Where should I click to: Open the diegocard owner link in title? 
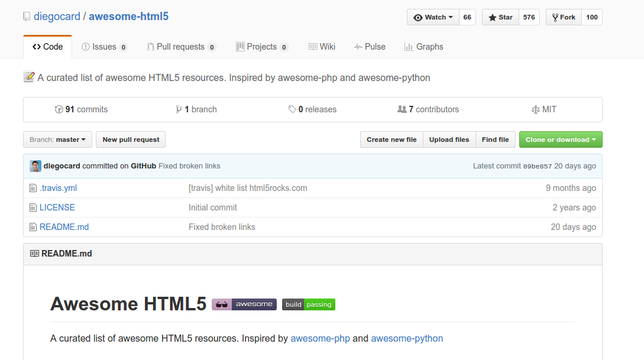[x=57, y=17]
